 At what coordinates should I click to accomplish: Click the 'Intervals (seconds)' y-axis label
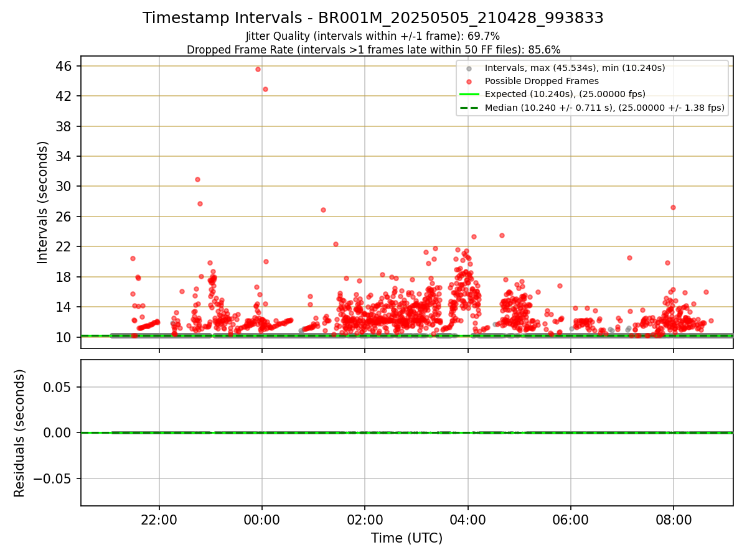coord(42,202)
